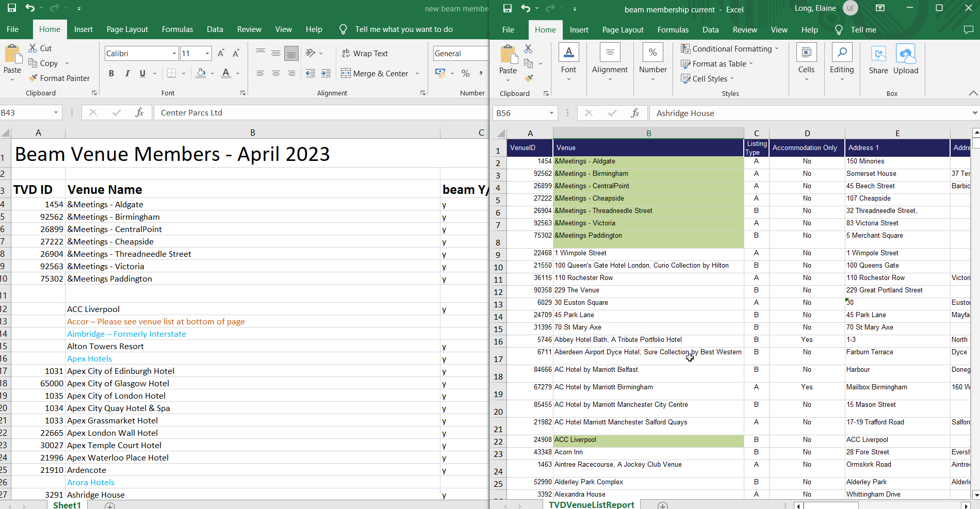Open the Merge & Center dropdown arrow

417,73
